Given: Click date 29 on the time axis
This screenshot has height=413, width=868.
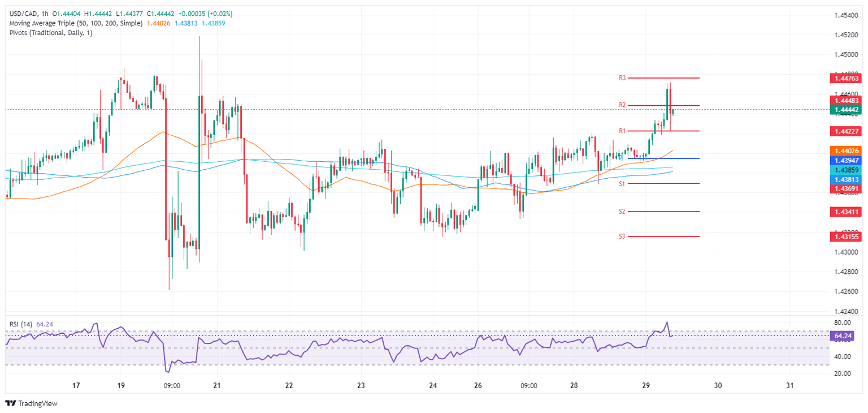Looking at the screenshot, I should (646, 385).
